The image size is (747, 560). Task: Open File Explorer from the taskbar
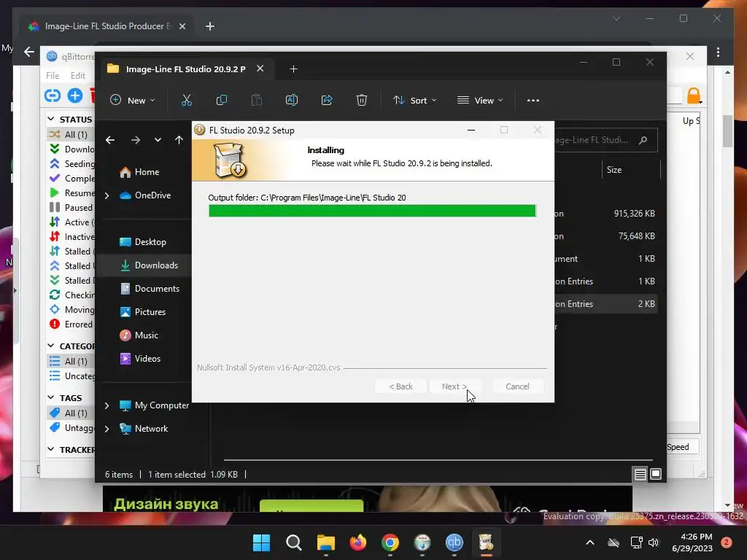[x=326, y=542]
